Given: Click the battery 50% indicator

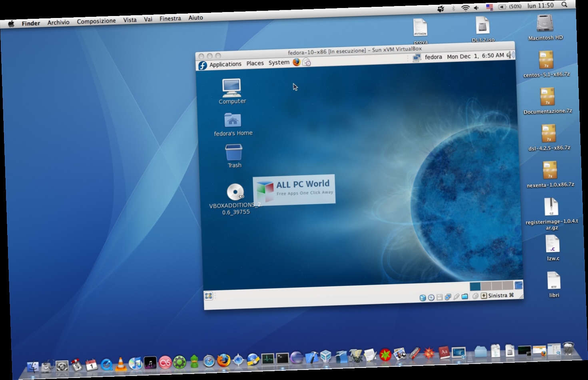Looking at the screenshot, I should [x=510, y=6].
